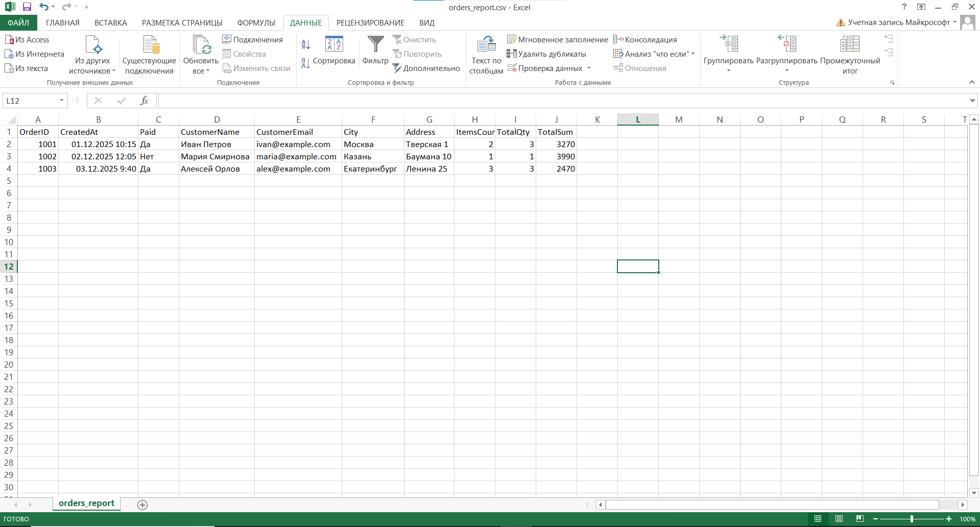Open the Connections (Подключения) list

tap(252, 40)
